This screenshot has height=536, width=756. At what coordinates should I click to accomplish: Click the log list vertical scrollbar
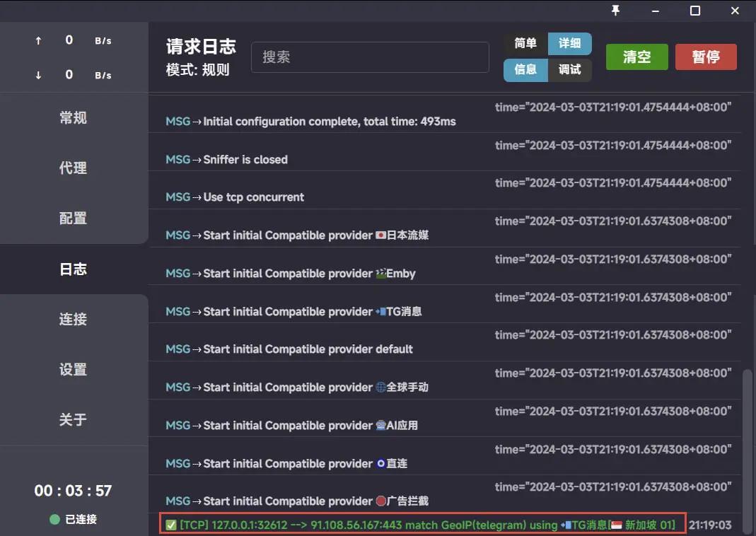tap(748, 438)
